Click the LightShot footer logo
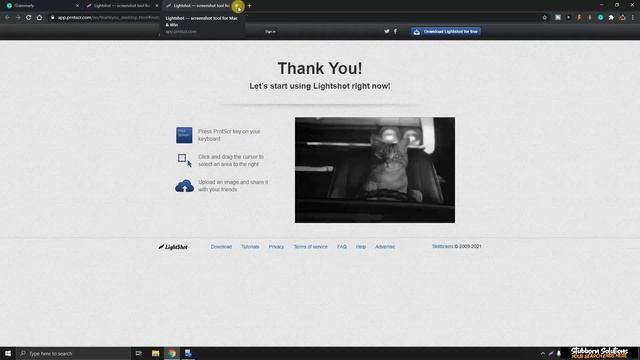 [173, 247]
